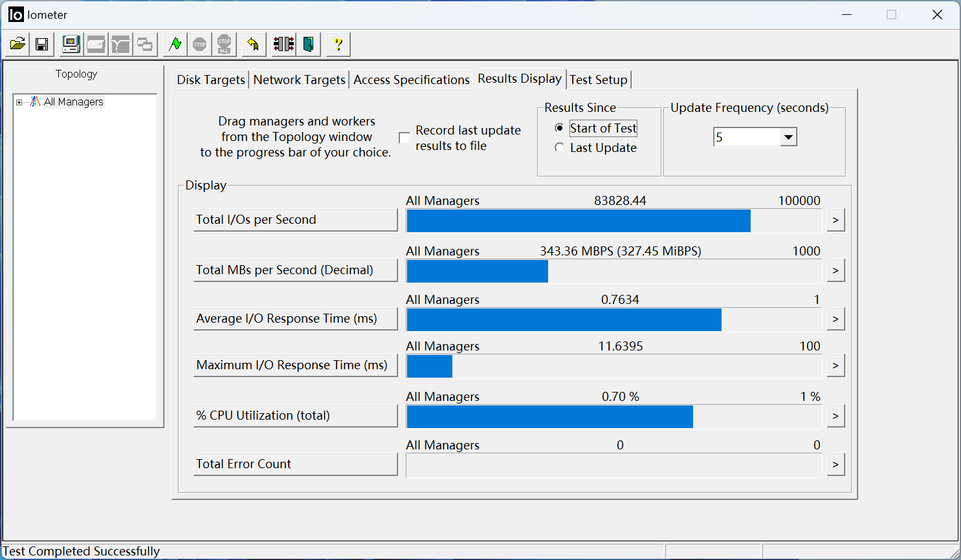Open a test configuration file
This screenshot has height=560, width=961.
click(17, 45)
